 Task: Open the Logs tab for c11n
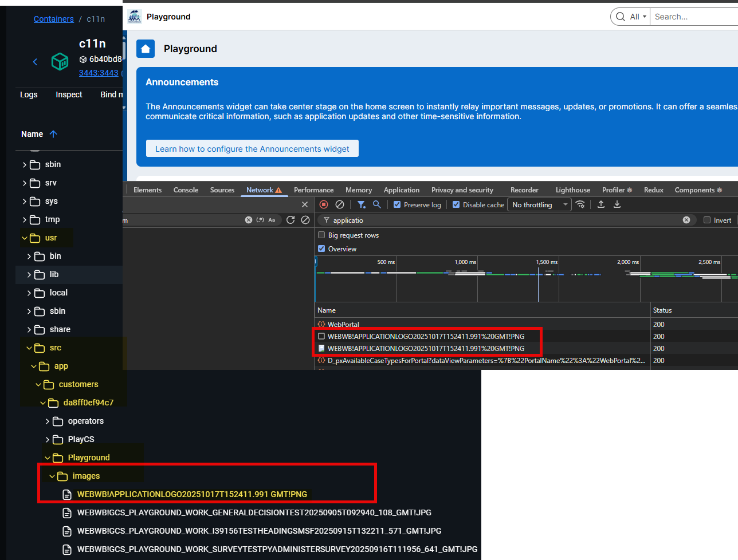pos(29,94)
